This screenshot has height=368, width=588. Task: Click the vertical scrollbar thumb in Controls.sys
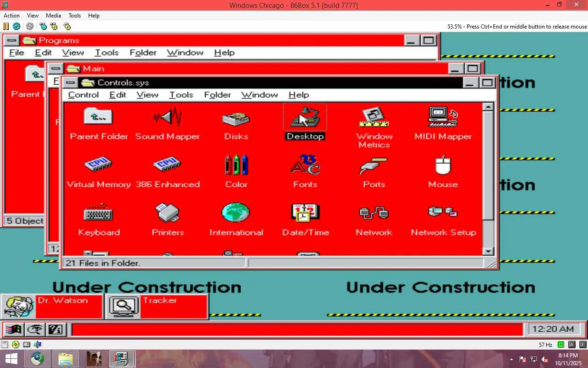click(488, 165)
